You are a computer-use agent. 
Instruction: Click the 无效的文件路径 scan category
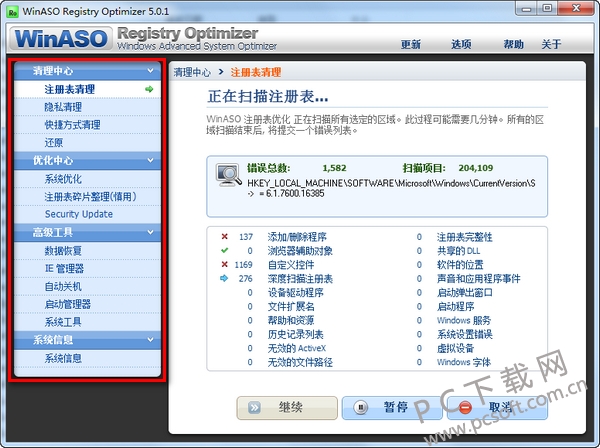[x=300, y=362]
